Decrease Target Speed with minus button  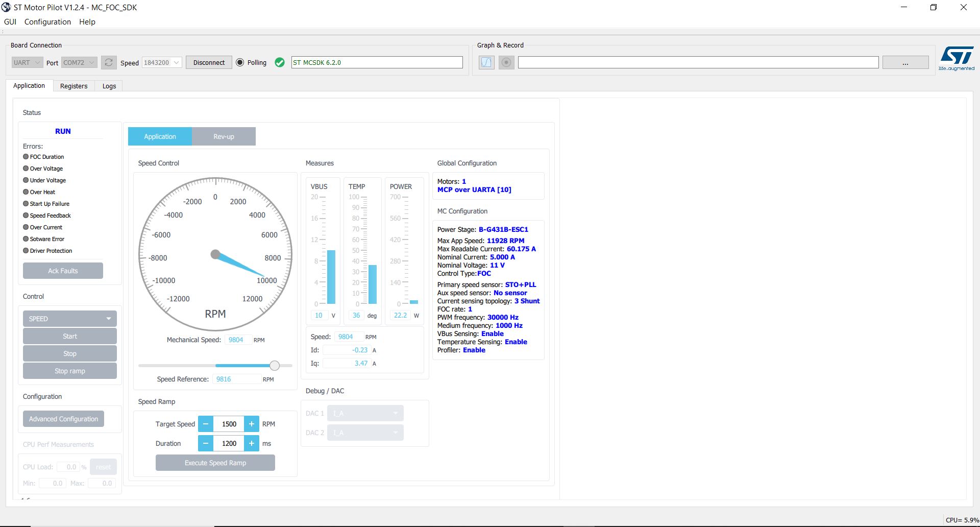click(205, 424)
